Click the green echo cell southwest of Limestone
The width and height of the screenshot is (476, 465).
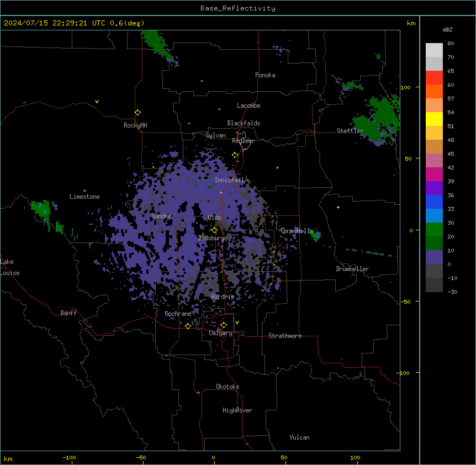click(x=41, y=209)
